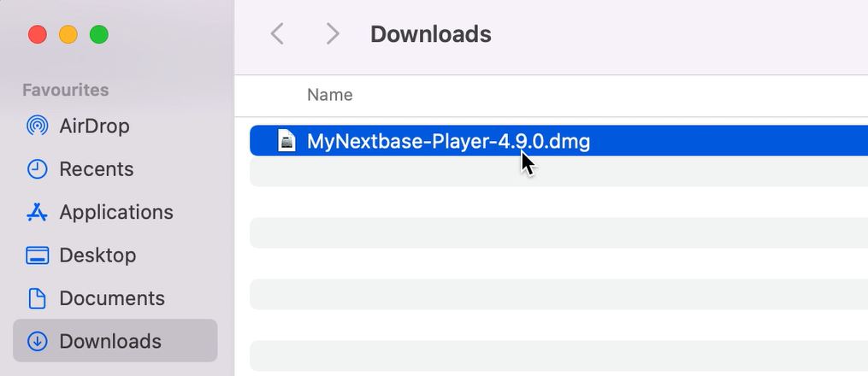Select the MyNextbase-Player-4.9.0.dmg file name

(x=448, y=142)
